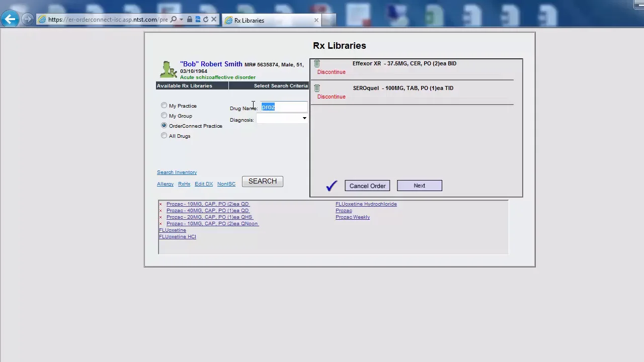This screenshot has height=362, width=644.
Task: Click the browser Back arrow button
Action: coord(10,20)
